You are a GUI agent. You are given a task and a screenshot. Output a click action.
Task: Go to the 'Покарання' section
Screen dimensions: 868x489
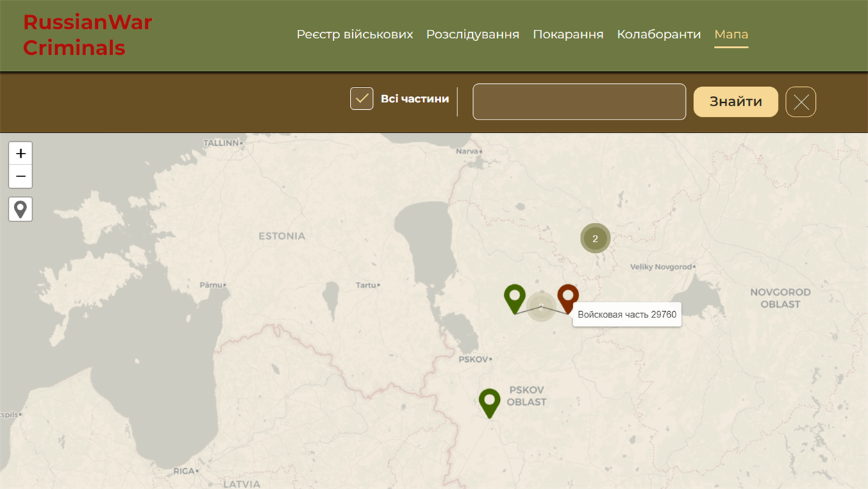[x=568, y=34]
